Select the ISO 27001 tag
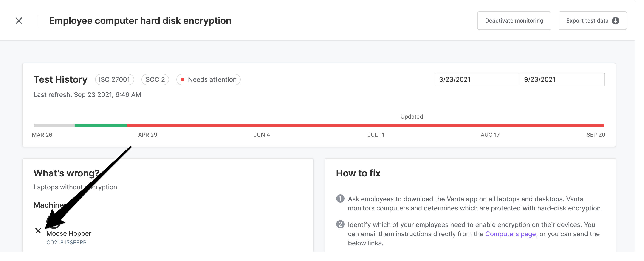Image resolution: width=644 pixels, height=261 pixels. click(x=114, y=79)
